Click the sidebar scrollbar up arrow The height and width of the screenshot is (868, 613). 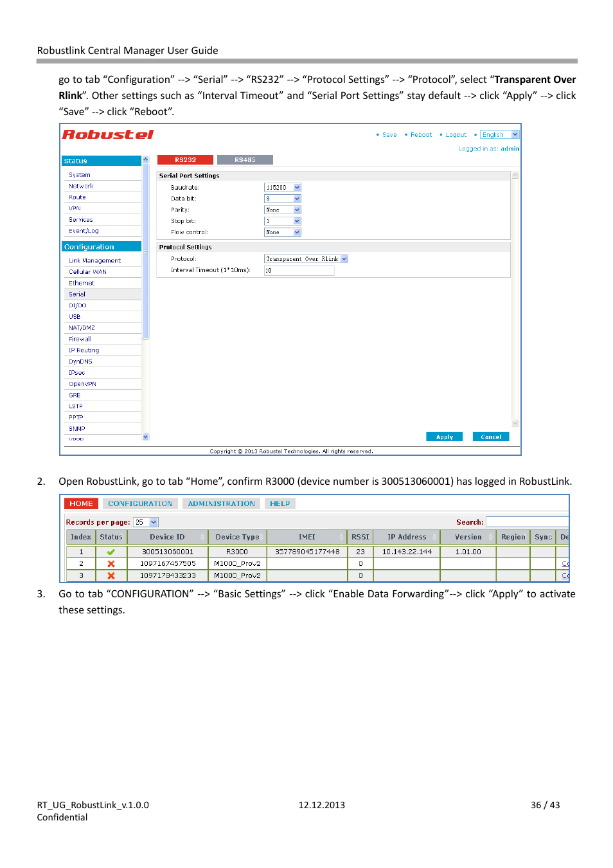(x=145, y=159)
